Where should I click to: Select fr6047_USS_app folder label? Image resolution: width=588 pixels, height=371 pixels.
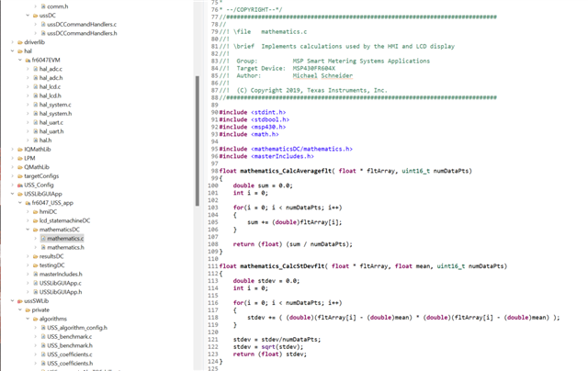(52, 203)
